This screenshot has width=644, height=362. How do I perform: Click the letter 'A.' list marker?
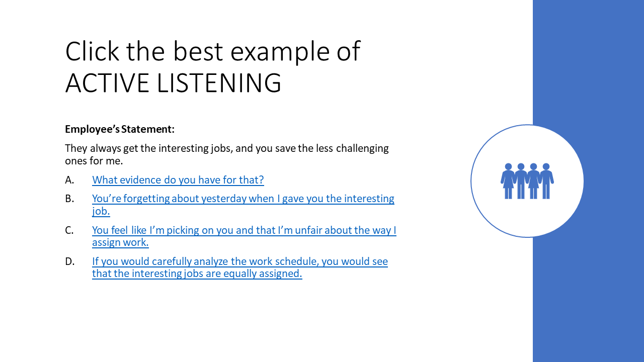click(69, 180)
